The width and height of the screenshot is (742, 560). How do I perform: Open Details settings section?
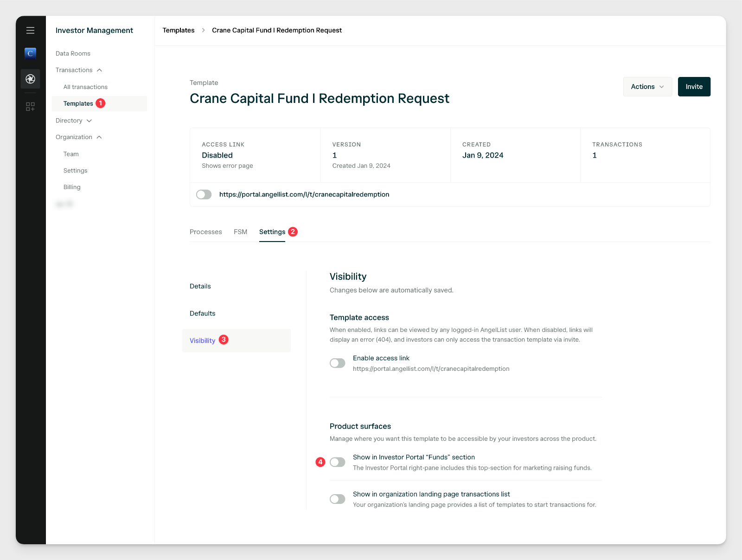[x=200, y=286]
